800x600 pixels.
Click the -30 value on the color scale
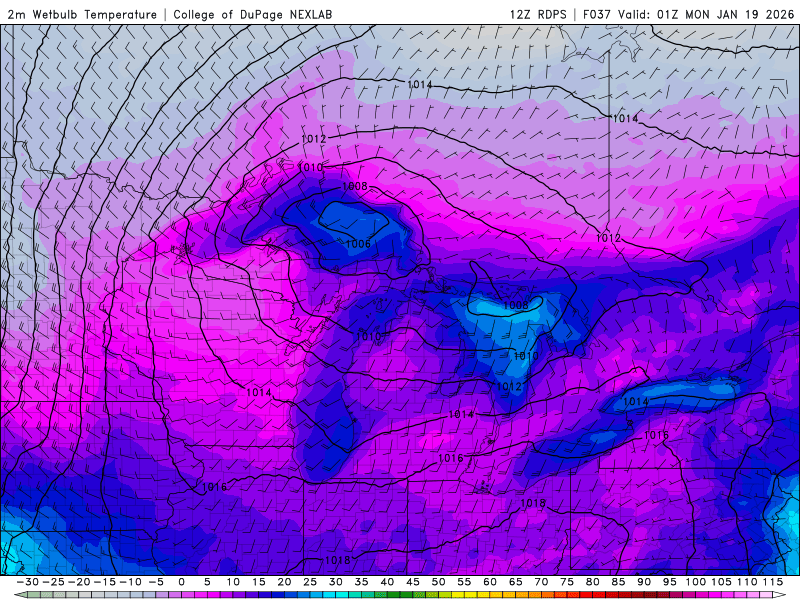[x=28, y=582]
